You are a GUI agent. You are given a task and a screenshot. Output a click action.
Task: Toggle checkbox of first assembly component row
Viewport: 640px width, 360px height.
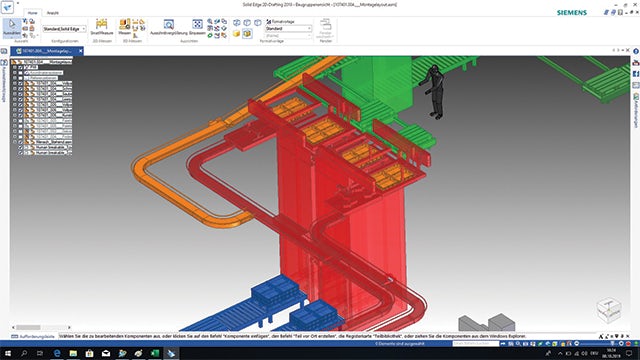point(20,83)
